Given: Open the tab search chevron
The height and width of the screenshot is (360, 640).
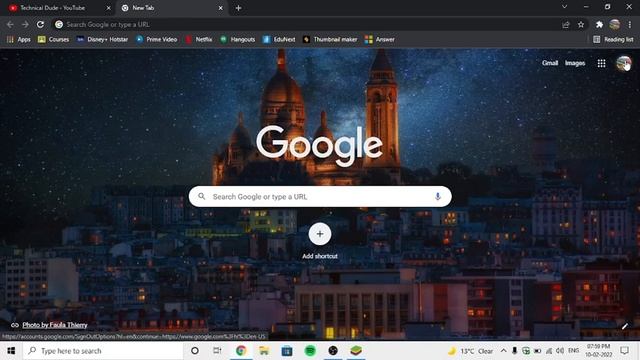Looking at the screenshot, I should click(564, 7).
